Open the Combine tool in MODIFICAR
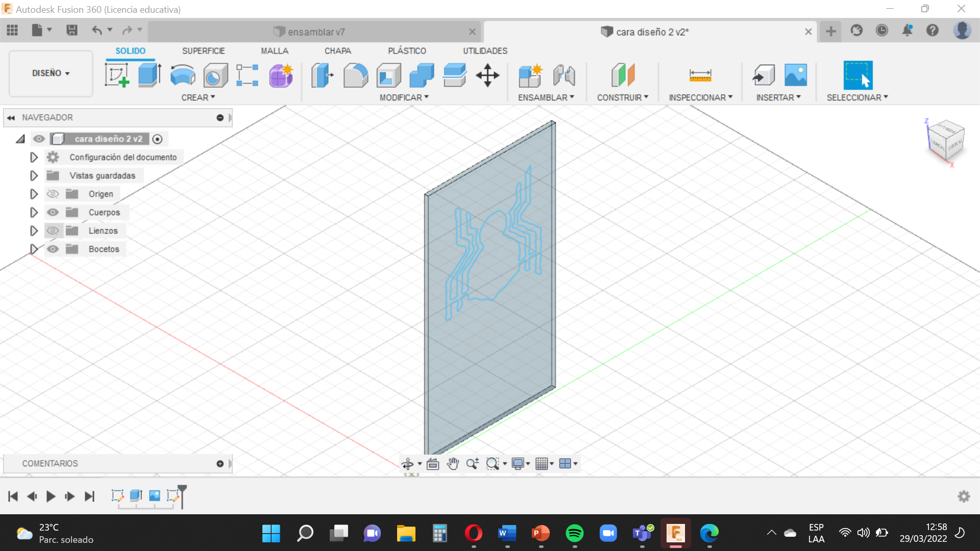980x551 pixels. (421, 74)
